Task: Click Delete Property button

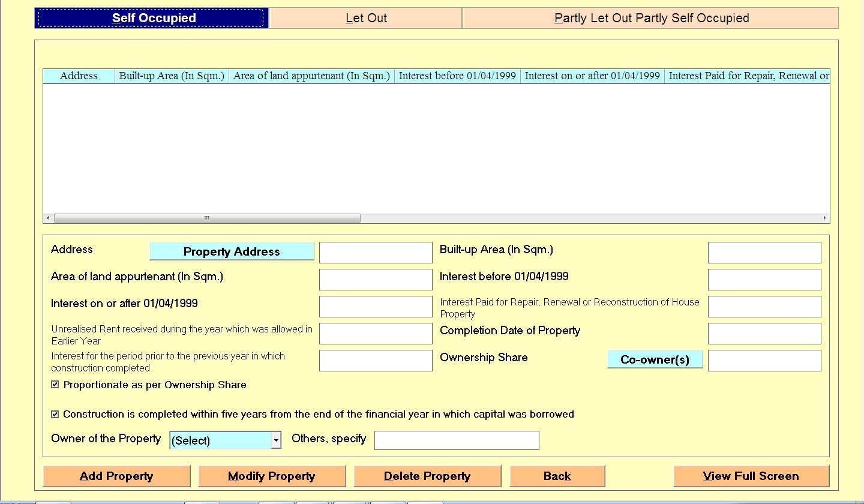Action: pyautogui.click(x=427, y=476)
